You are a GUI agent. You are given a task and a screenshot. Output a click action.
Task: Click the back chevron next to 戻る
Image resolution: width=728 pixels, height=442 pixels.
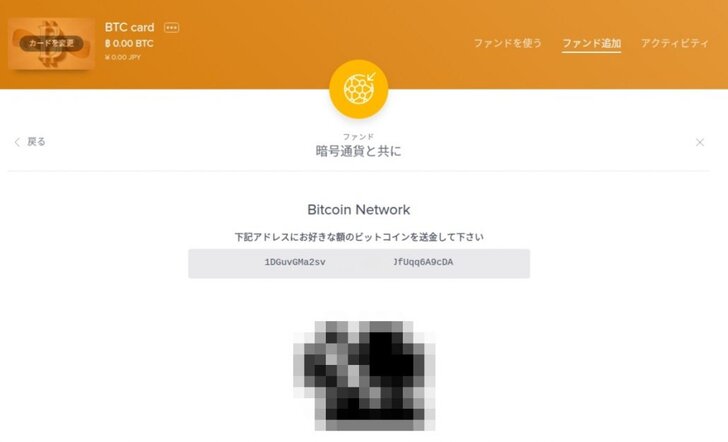tap(17, 142)
